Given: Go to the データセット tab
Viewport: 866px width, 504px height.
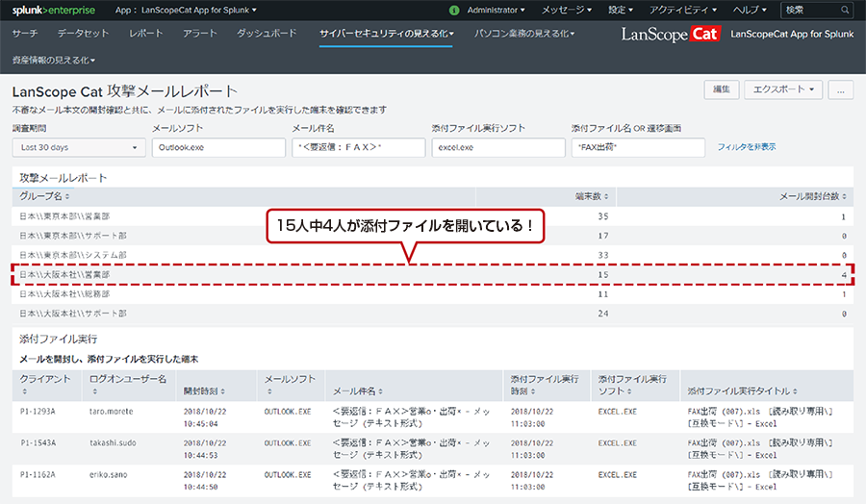Looking at the screenshot, I should (83, 34).
